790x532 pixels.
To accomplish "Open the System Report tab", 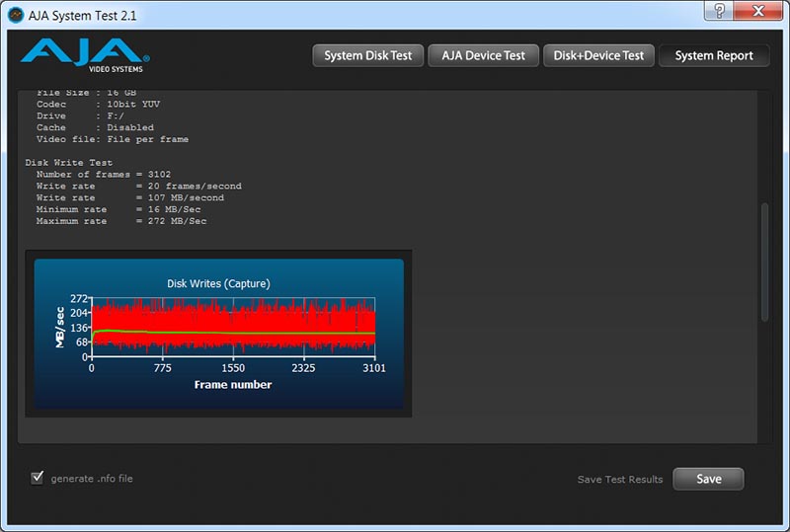I will pos(714,55).
